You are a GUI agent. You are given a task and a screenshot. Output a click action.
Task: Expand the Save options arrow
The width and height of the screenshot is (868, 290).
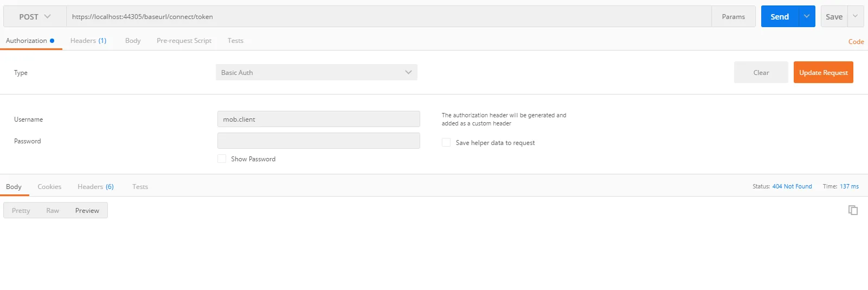pos(856,16)
